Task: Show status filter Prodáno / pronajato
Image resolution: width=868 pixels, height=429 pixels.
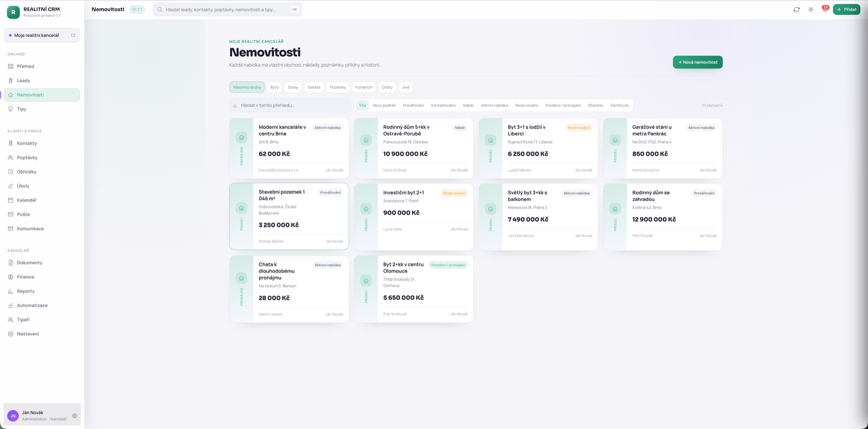Action: [563, 106]
